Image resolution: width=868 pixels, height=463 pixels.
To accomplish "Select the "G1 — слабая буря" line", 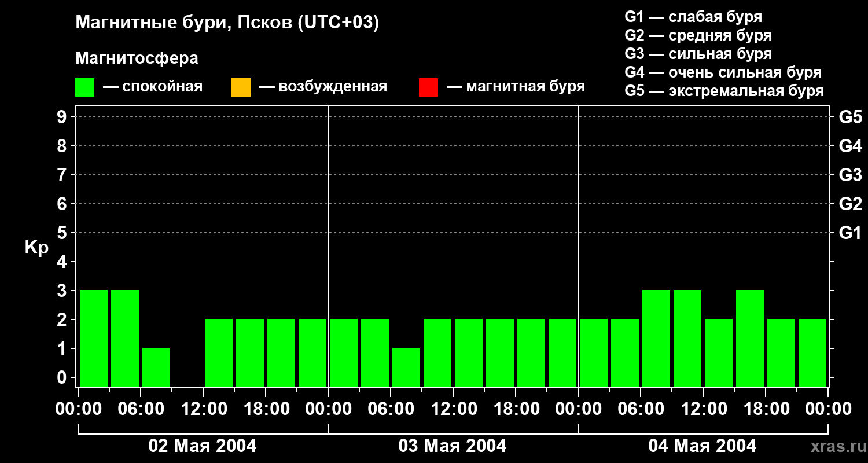I will pyautogui.click(x=693, y=17).
